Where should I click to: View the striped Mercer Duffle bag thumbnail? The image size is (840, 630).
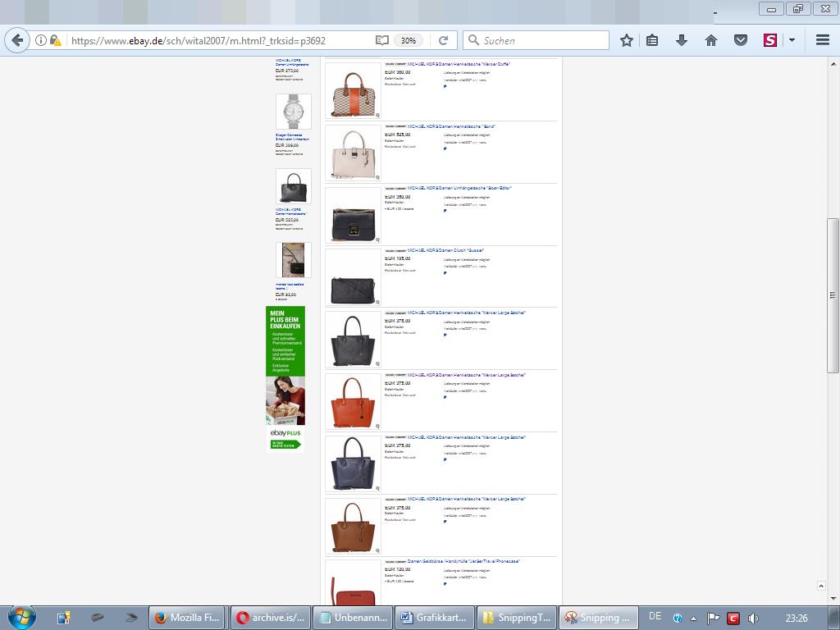[353, 90]
